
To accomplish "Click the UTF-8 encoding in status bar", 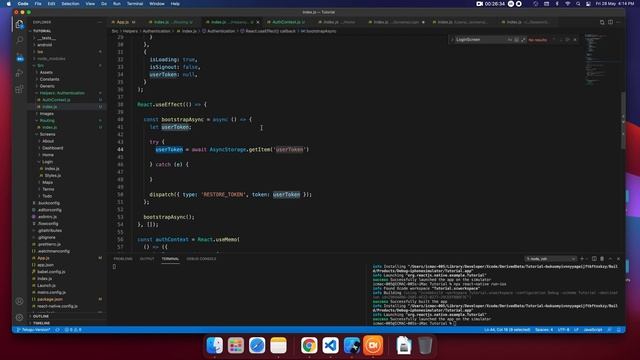I will click(x=563, y=329).
